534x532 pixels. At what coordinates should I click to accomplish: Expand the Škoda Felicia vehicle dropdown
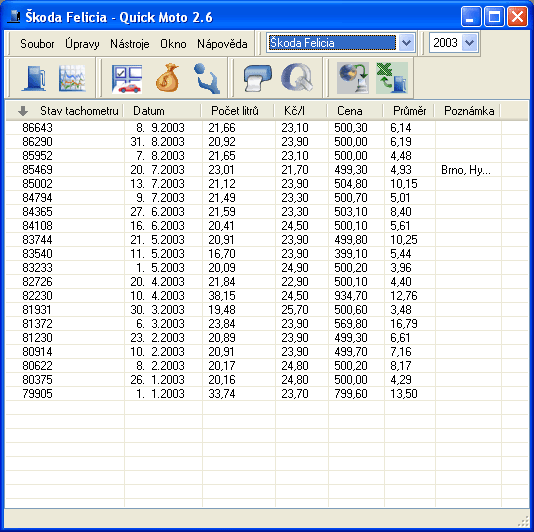tap(406, 43)
